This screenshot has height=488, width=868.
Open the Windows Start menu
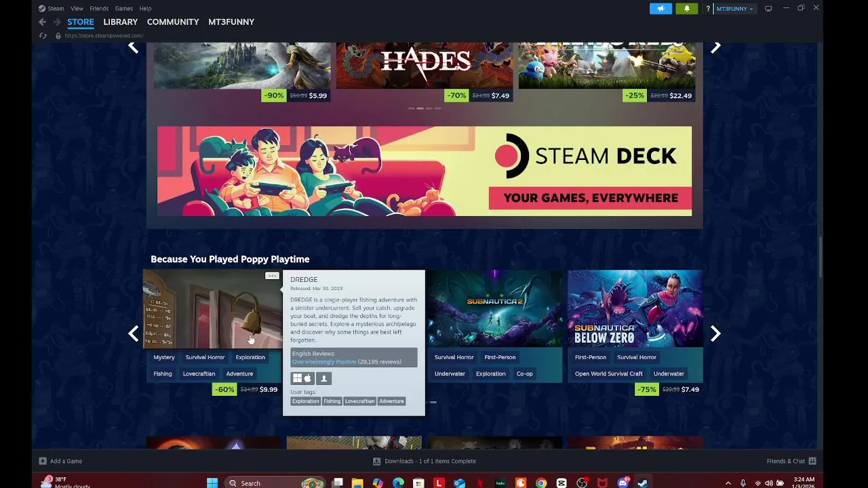pos(212,483)
